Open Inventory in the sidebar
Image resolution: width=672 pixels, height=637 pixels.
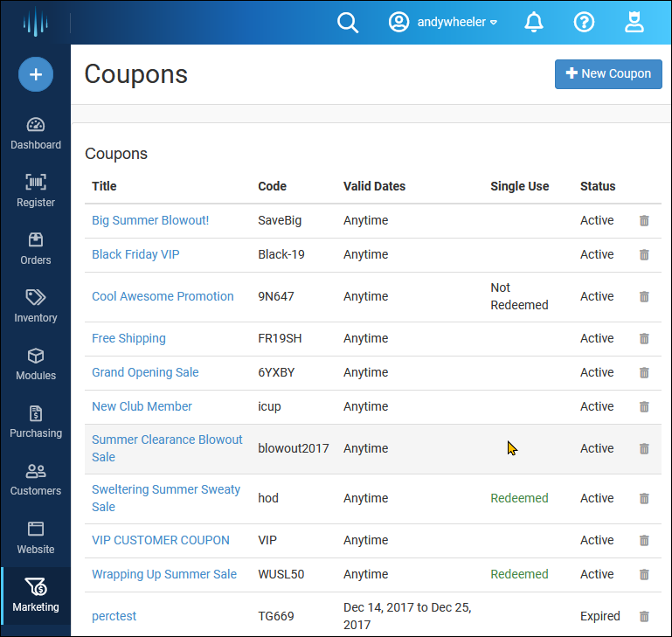click(36, 307)
